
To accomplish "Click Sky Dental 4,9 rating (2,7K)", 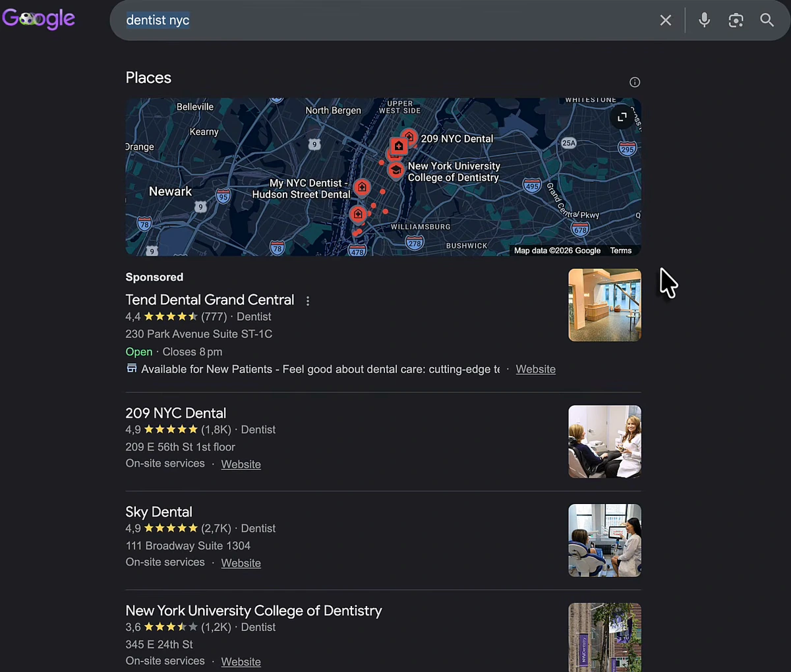I will tap(178, 528).
